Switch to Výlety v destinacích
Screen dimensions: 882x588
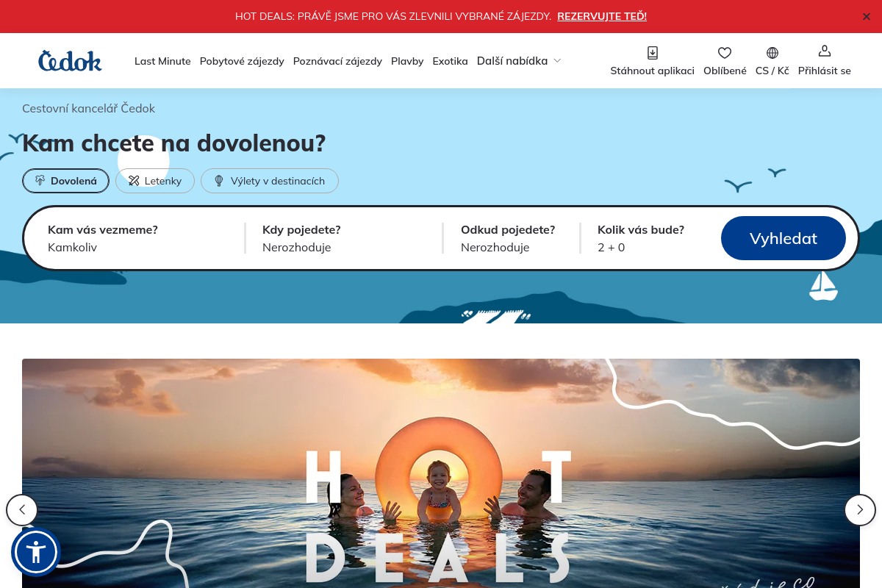point(269,181)
